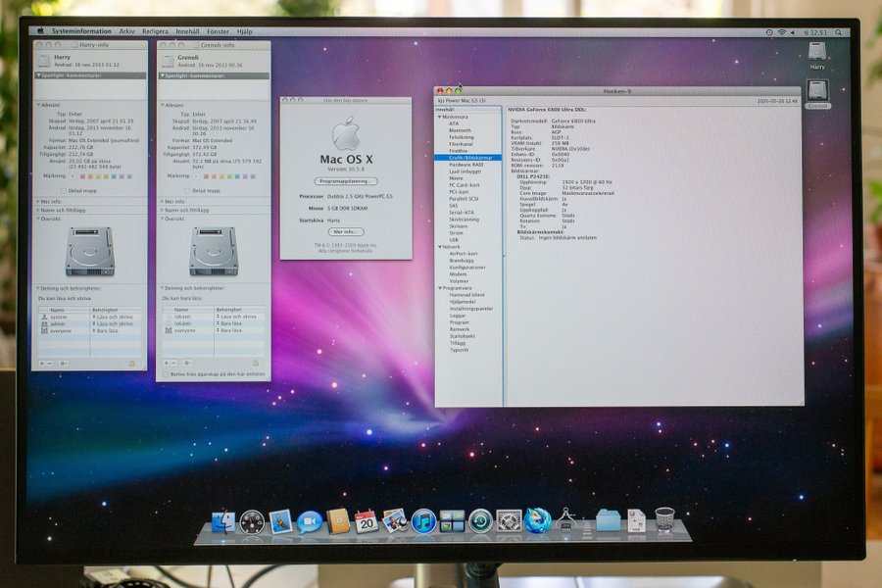Image resolution: width=882 pixels, height=588 pixels.
Task: Open the Arkiv menu
Action: tap(126, 31)
